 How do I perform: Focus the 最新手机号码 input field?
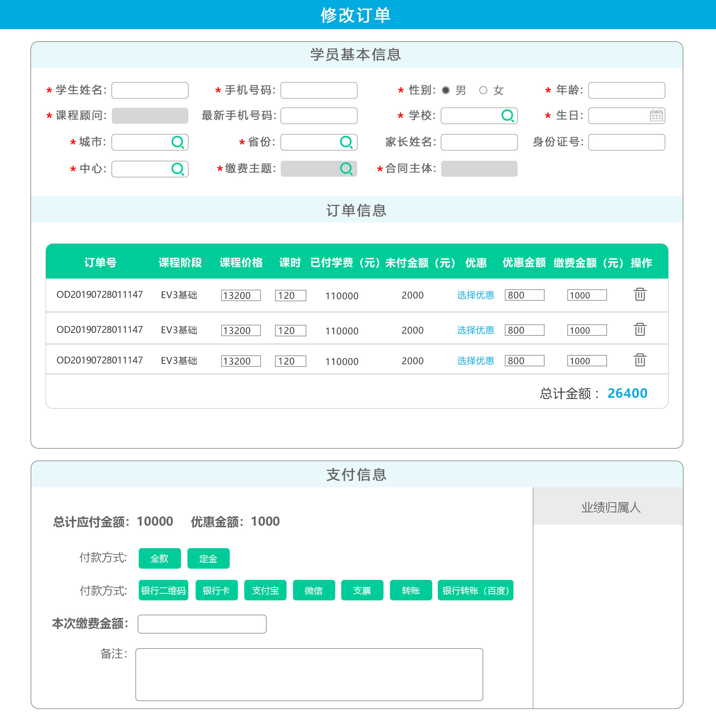click(x=319, y=116)
